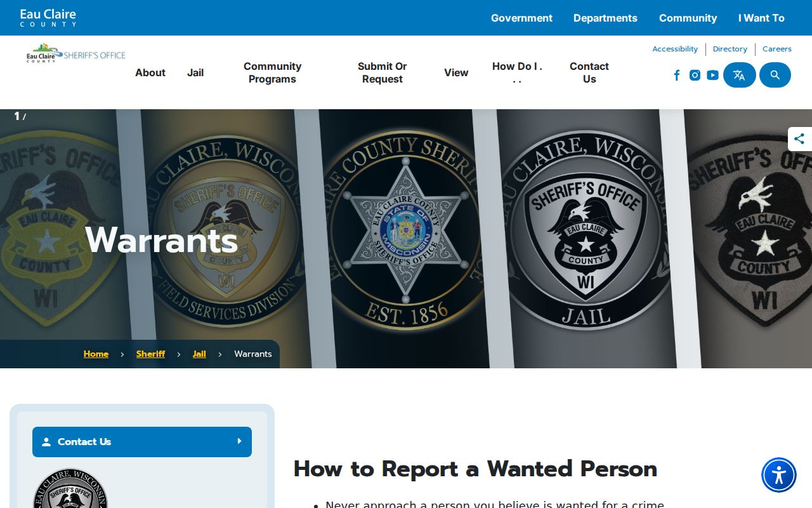Open the Facebook page icon
Image resolution: width=812 pixels, height=508 pixels.
677,75
